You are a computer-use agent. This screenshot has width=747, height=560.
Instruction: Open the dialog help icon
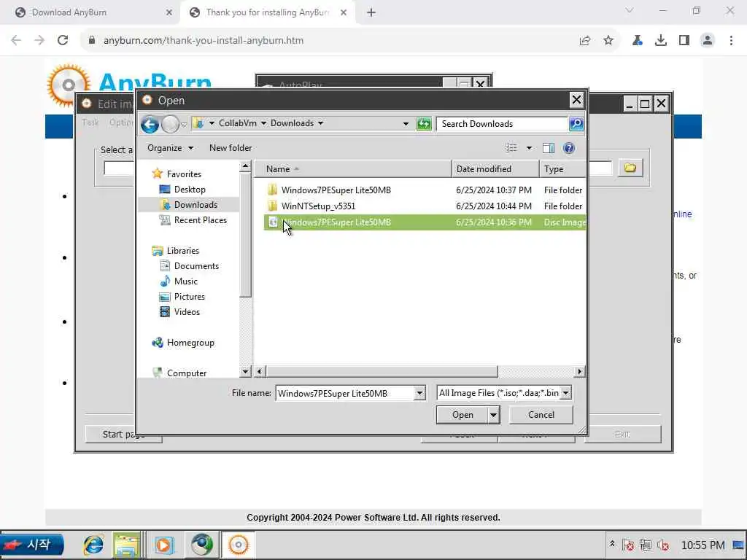point(569,148)
